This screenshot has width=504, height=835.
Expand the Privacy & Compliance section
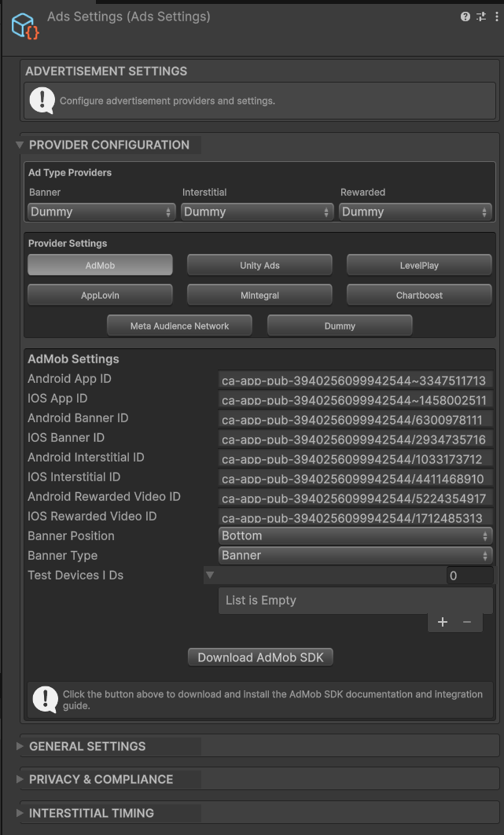[x=20, y=779]
